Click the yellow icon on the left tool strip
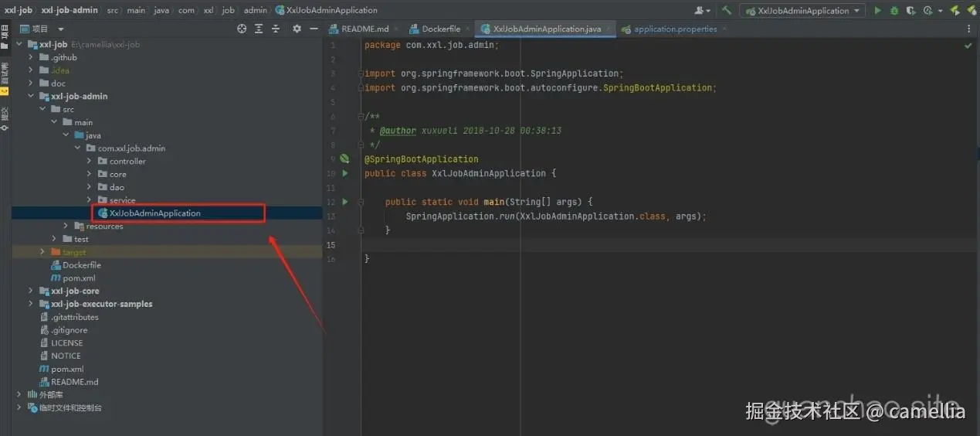 click(5, 90)
